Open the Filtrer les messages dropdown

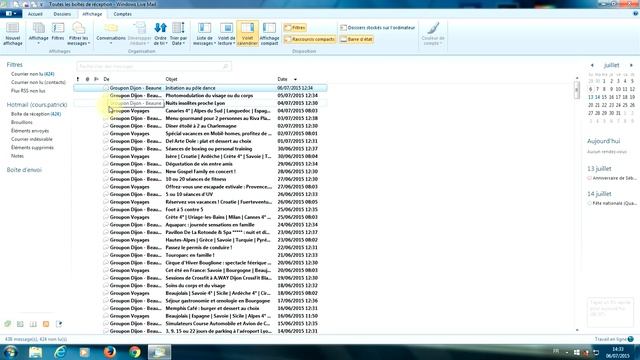point(78,33)
